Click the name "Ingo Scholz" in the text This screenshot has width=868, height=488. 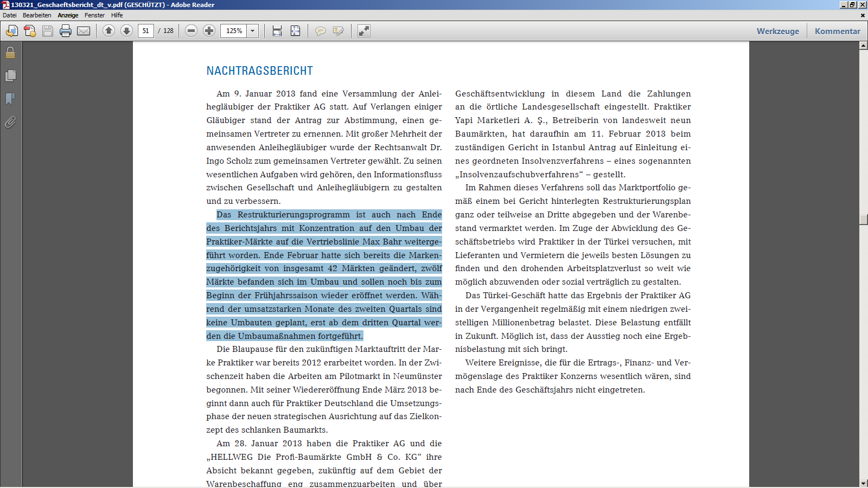point(229,161)
